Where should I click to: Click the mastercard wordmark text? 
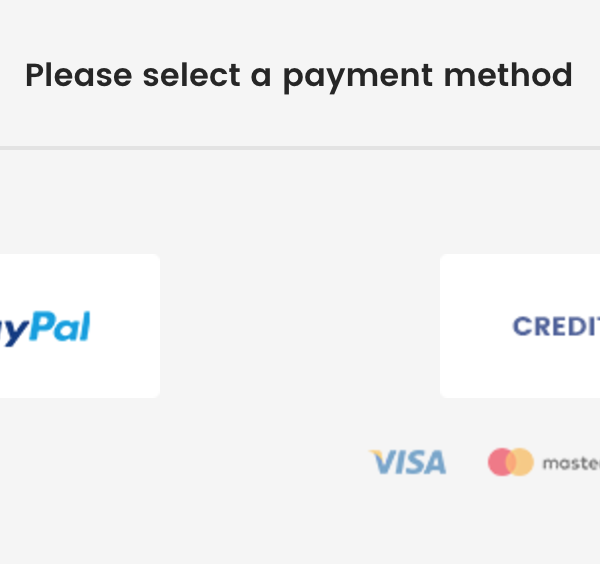571,463
